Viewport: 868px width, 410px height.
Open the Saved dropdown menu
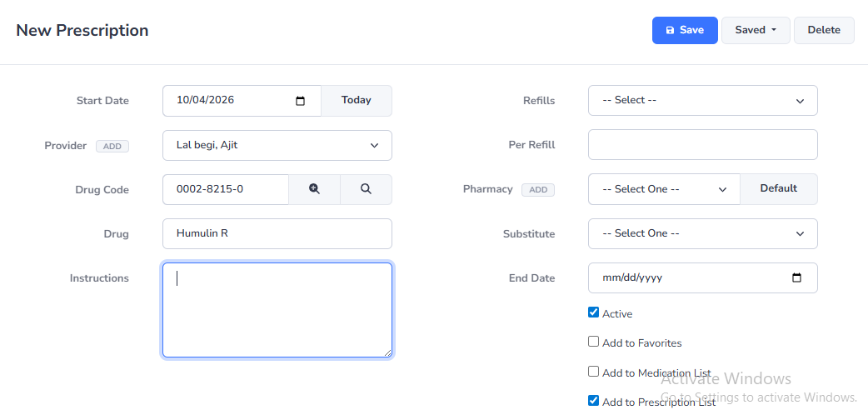point(756,30)
